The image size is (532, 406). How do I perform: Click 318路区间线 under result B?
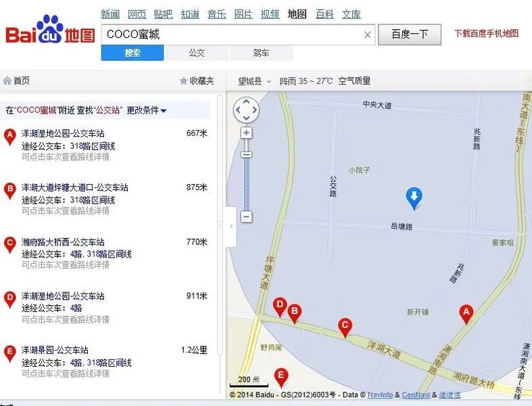(x=93, y=200)
